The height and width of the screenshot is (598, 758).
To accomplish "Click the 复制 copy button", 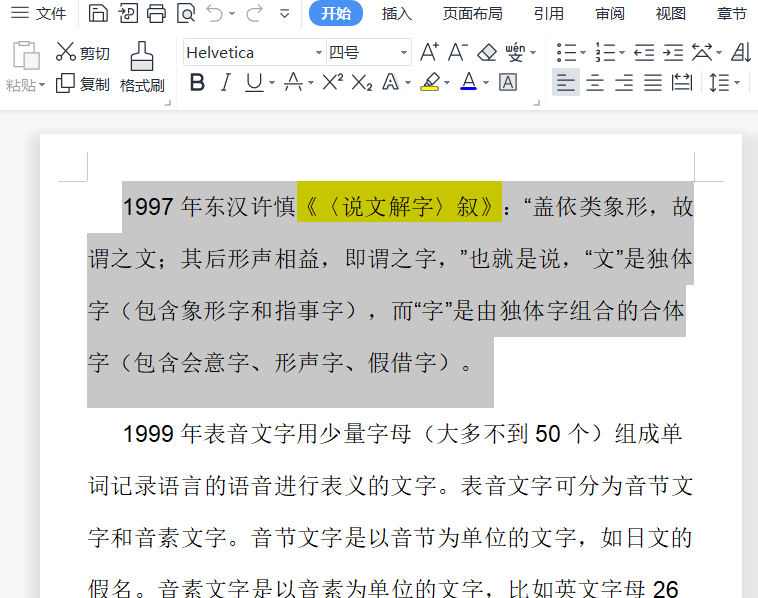I will click(x=83, y=84).
